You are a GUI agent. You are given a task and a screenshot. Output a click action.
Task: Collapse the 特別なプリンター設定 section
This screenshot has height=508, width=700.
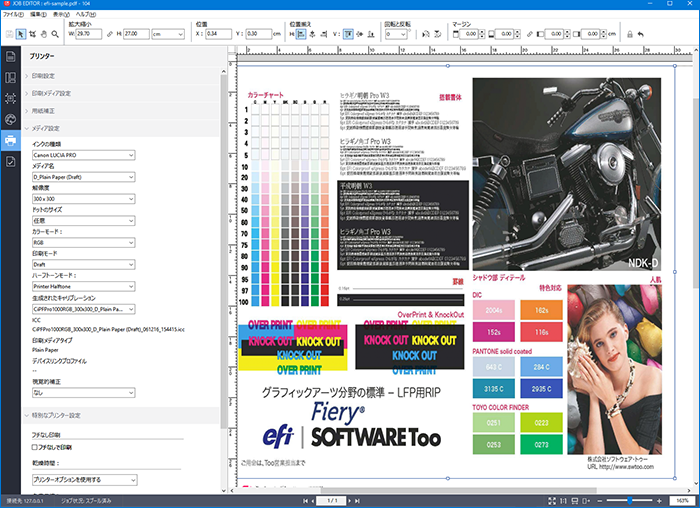point(121,415)
